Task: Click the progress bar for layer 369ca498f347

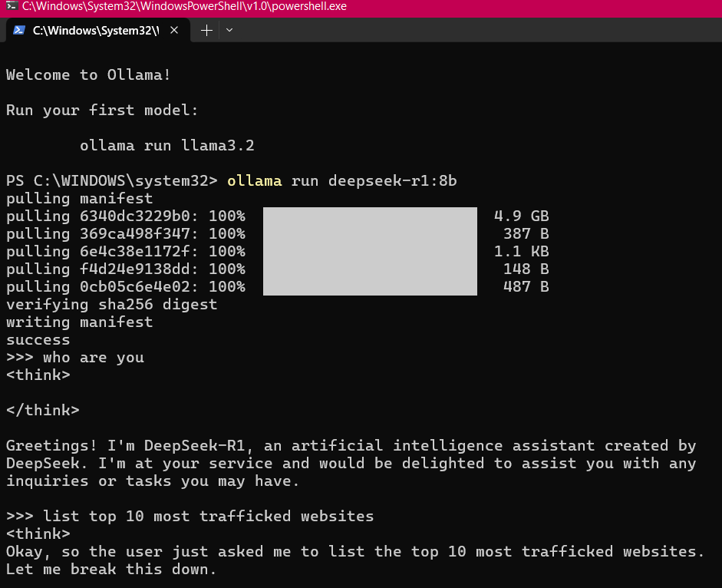Action: tap(370, 233)
